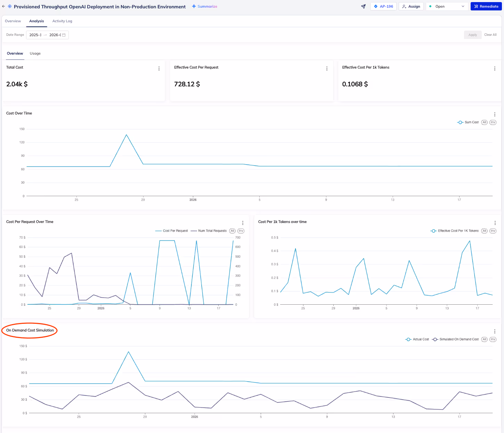Image resolution: width=504 pixels, height=433 pixels.
Task: Click the calendar icon in Date Range
Action: click(x=63, y=35)
